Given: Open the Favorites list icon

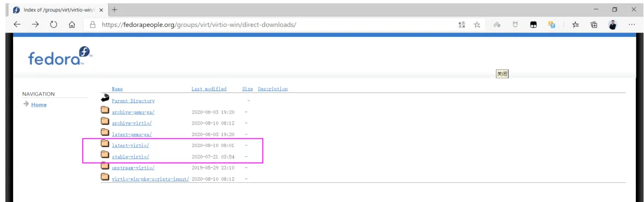Looking at the screenshot, I should tap(575, 25).
